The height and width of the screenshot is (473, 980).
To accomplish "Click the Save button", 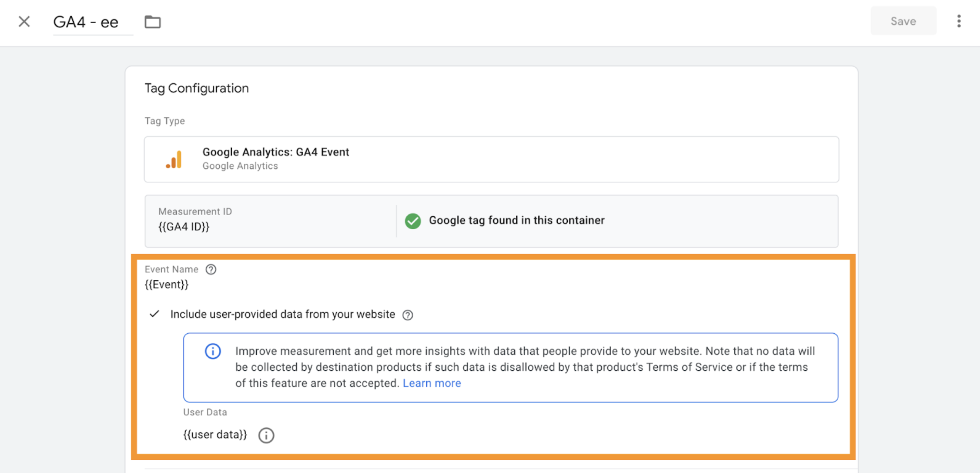I will (x=903, y=21).
